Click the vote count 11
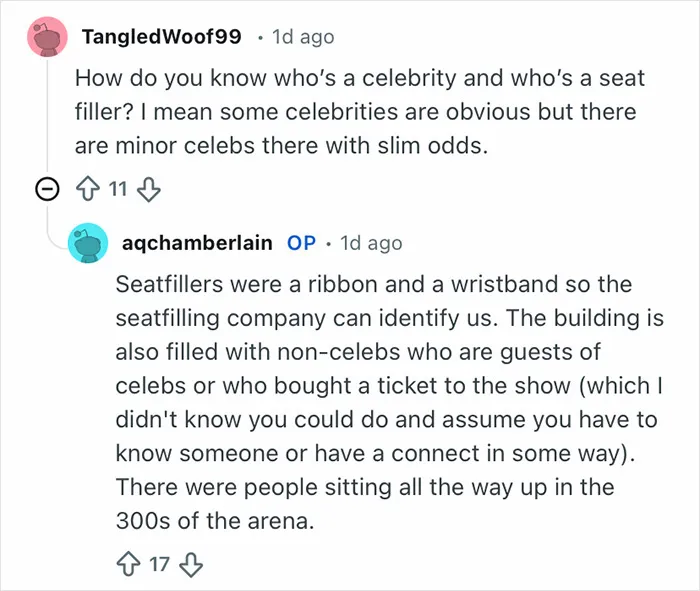Image resolution: width=700 pixels, height=591 pixels. pos(118,189)
